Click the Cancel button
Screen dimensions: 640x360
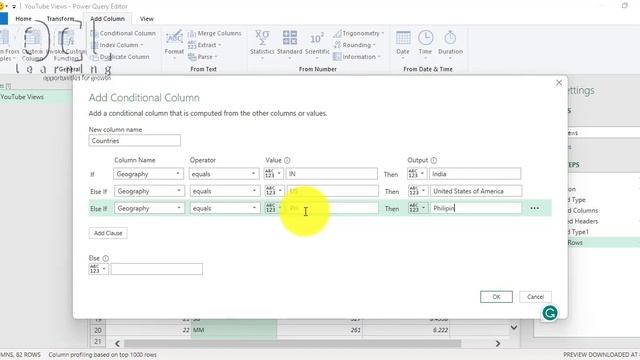535,297
